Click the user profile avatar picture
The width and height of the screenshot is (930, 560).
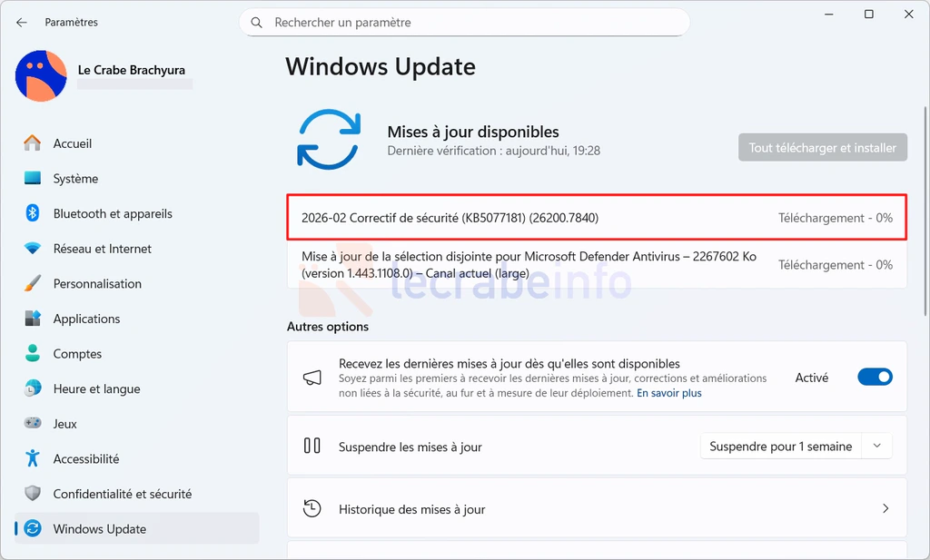[41, 76]
